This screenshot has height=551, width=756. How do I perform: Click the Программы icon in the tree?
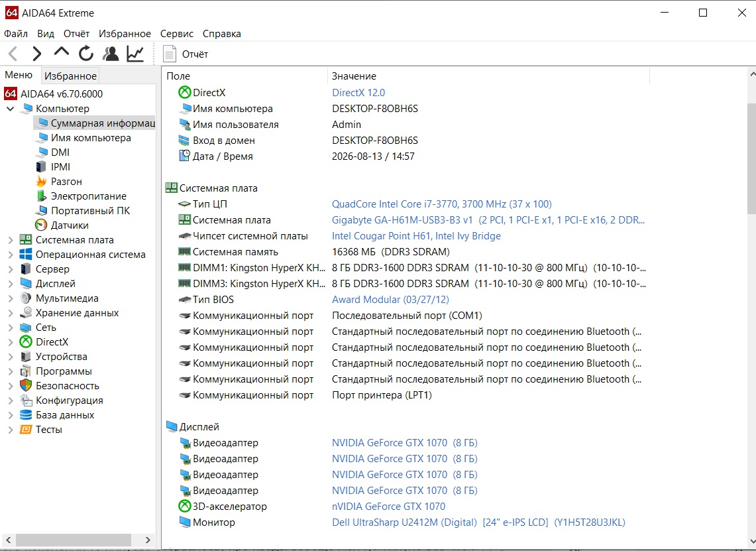pos(26,371)
